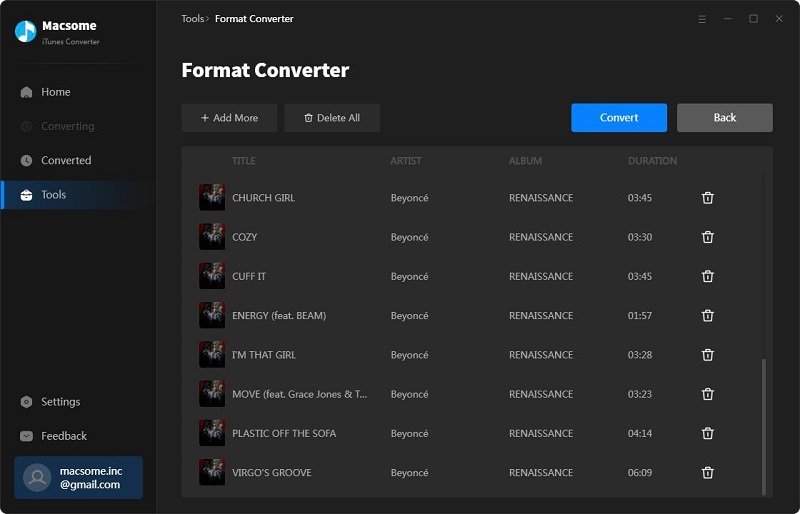Viewport: 800px width, 514px height.
Task: Remove VIRGO'S GROOVE using trash icon
Action: pos(707,473)
